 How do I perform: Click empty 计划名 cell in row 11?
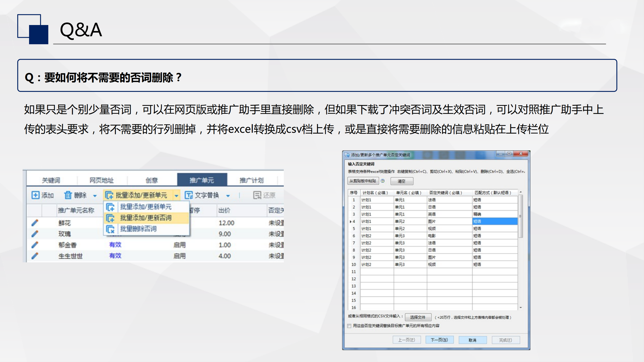point(377,271)
